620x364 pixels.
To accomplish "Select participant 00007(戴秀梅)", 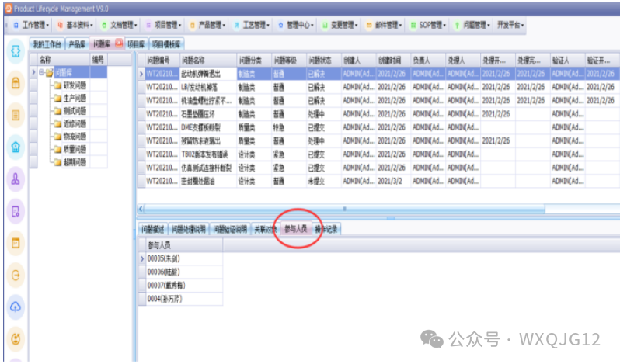I will 184,285.
